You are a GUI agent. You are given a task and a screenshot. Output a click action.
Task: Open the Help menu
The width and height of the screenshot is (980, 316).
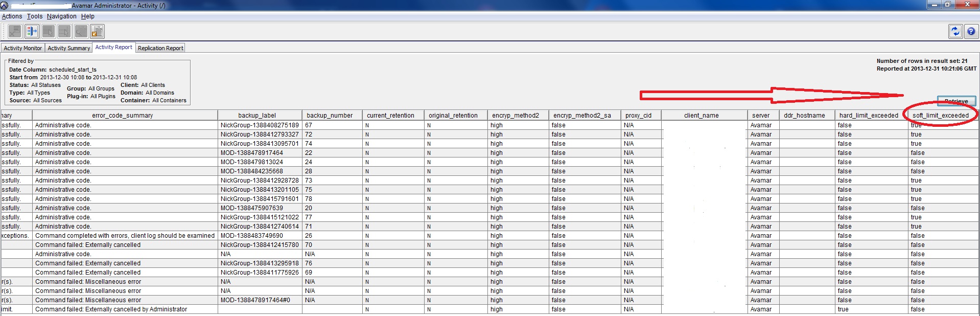(x=87, y=16)
